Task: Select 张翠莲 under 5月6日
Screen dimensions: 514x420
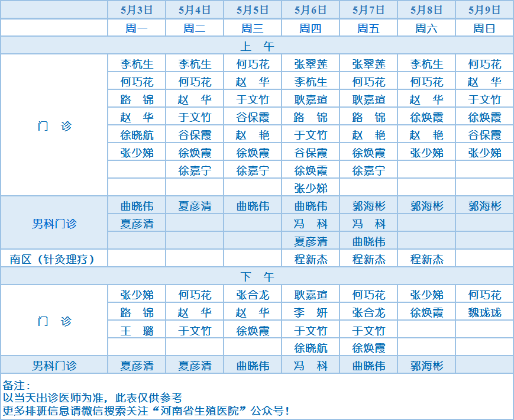Action: [311, 64]
